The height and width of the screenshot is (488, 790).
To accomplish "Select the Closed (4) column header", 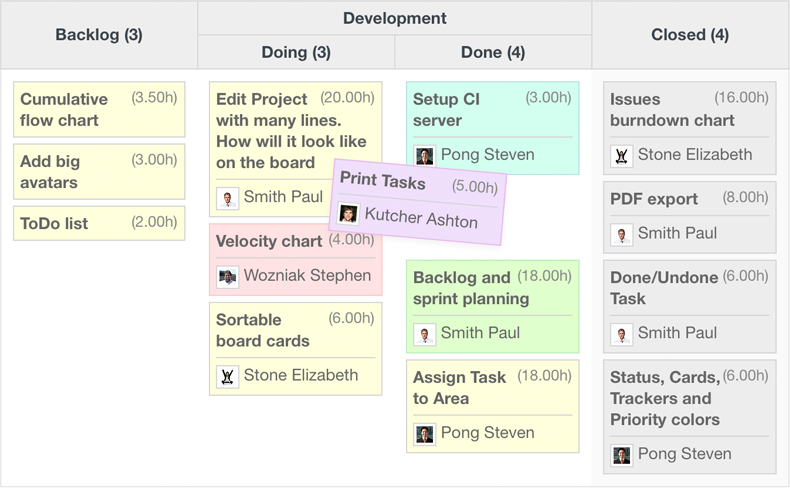I will tap(690, 35).
